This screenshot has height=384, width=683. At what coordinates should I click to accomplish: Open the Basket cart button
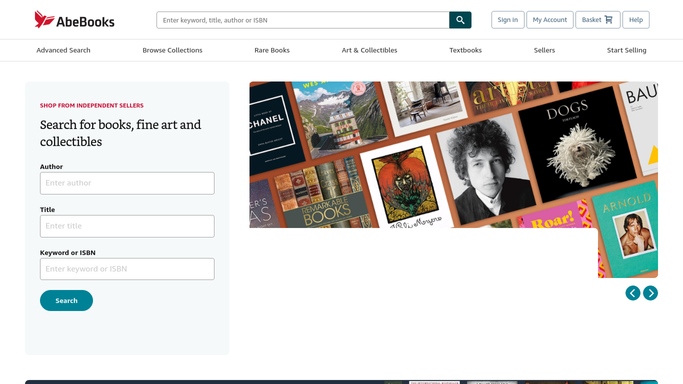tap(598, 20)
